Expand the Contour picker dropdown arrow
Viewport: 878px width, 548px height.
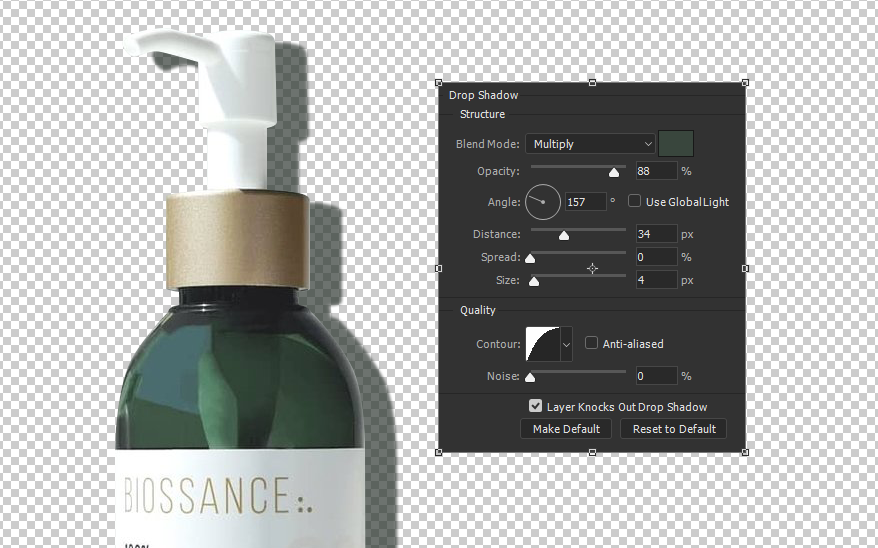click(566, 344)
